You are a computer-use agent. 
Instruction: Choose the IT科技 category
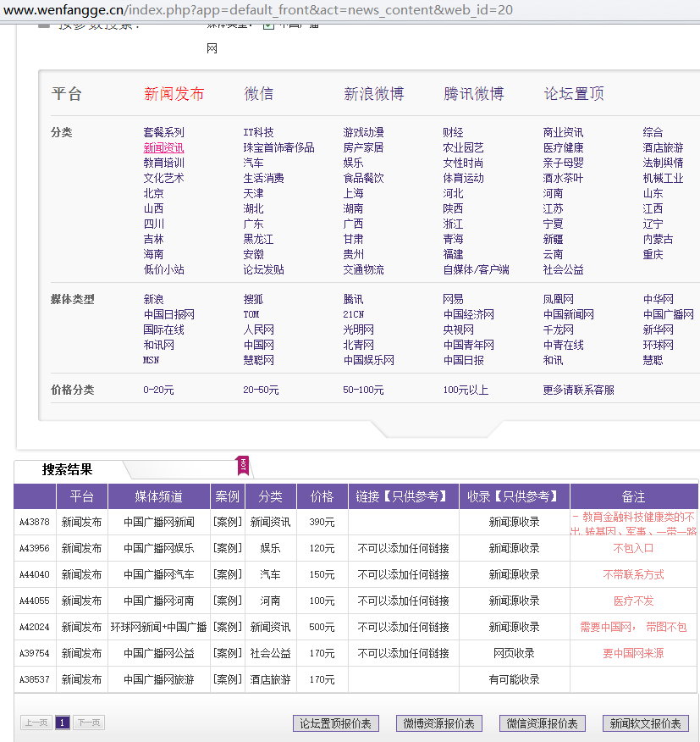[x=258, y=132]
